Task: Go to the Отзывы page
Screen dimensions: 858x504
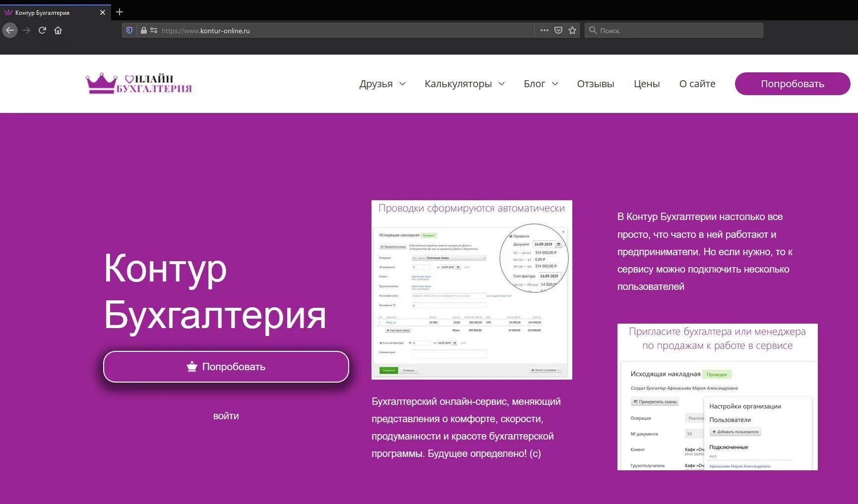Action: (596, 84)
